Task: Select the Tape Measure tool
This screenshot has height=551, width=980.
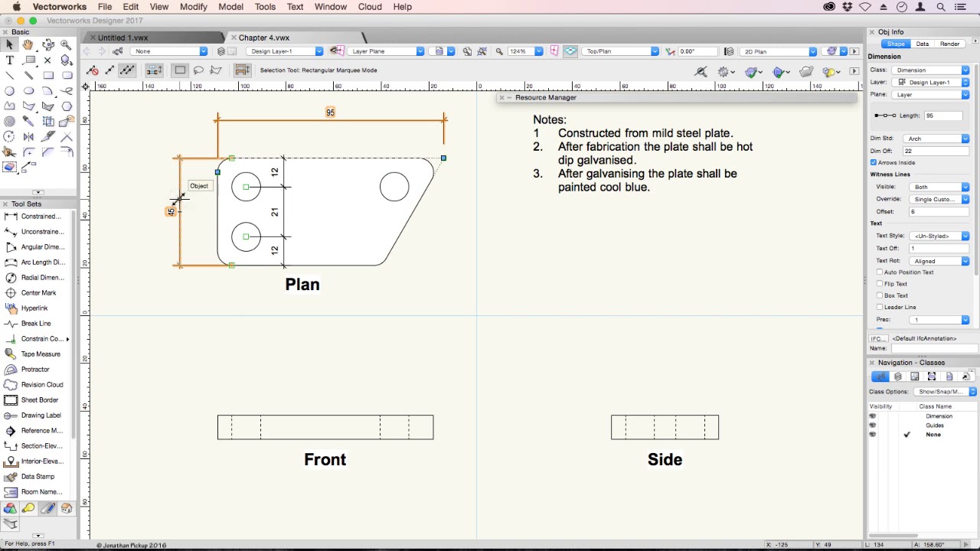Action: click(x=34, y=354)
